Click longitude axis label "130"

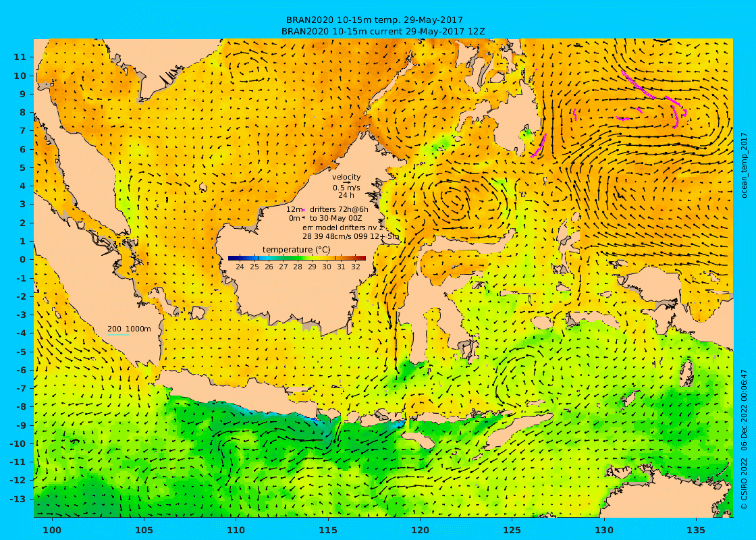[x=604, y=531]
